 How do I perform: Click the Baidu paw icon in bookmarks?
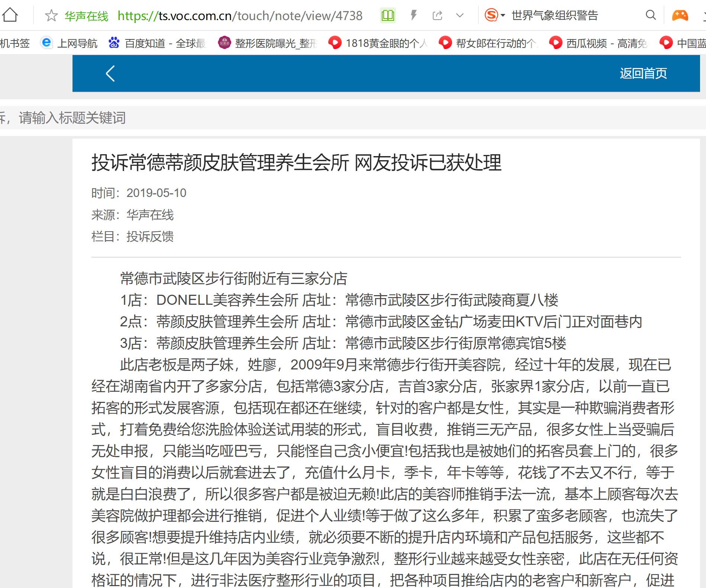pos(114,43)
